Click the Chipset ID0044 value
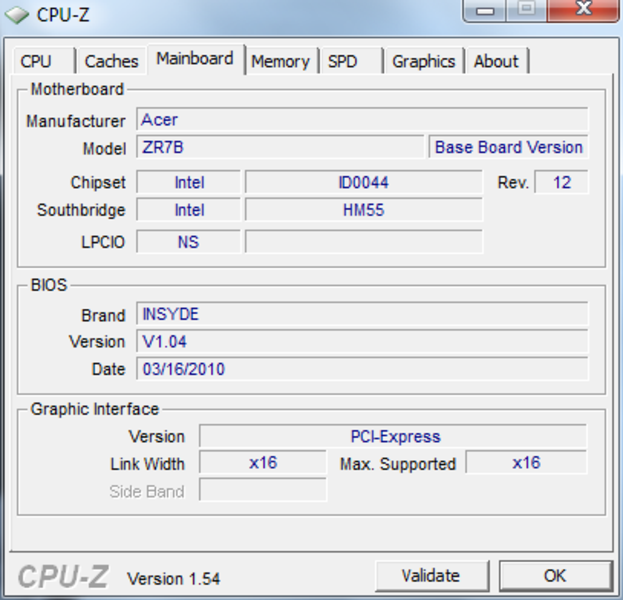The height and width of the screenshot is (600, 623). pos(364,182)
